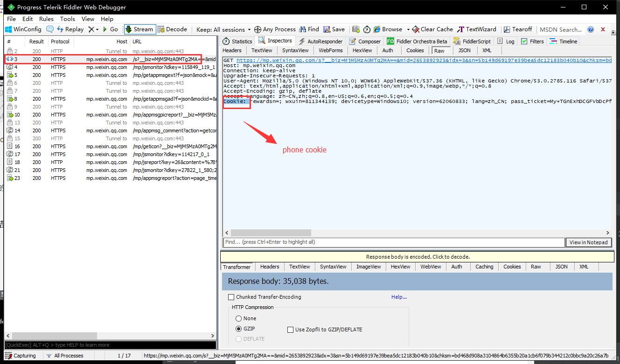
Task: Open WinConfig from the toolbar
Action: click(23, 29)
